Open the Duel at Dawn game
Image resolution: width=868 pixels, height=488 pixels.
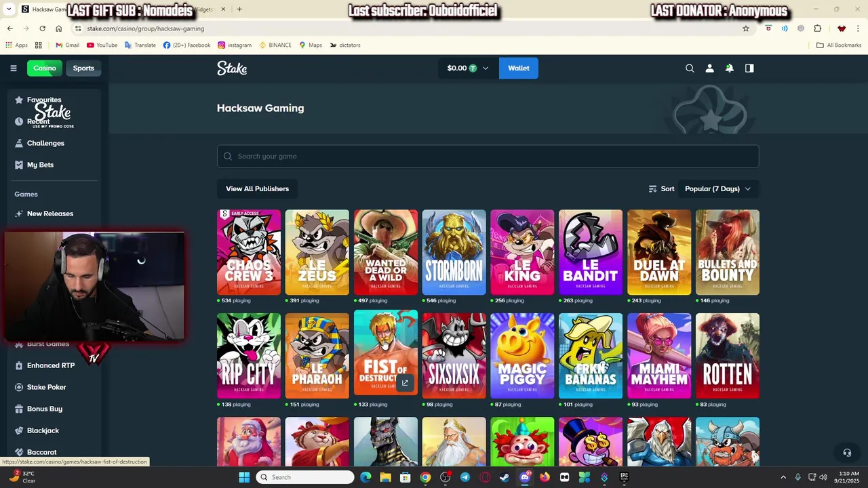659,252
